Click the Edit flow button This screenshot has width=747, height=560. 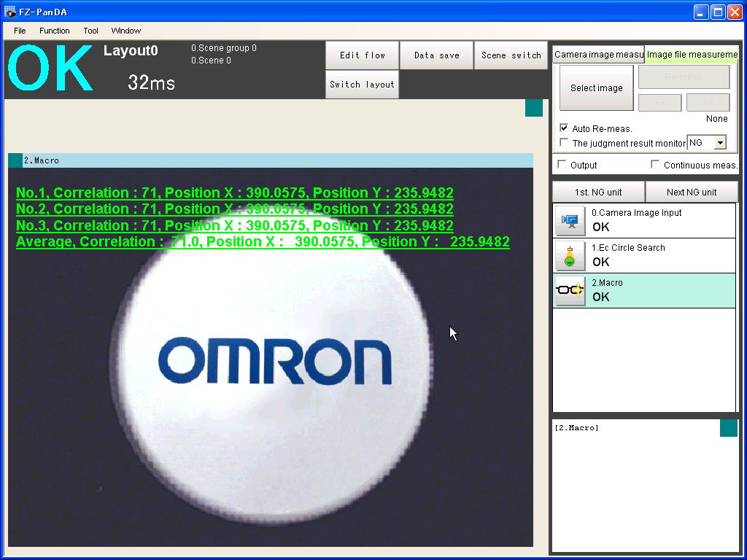(362, 55)
